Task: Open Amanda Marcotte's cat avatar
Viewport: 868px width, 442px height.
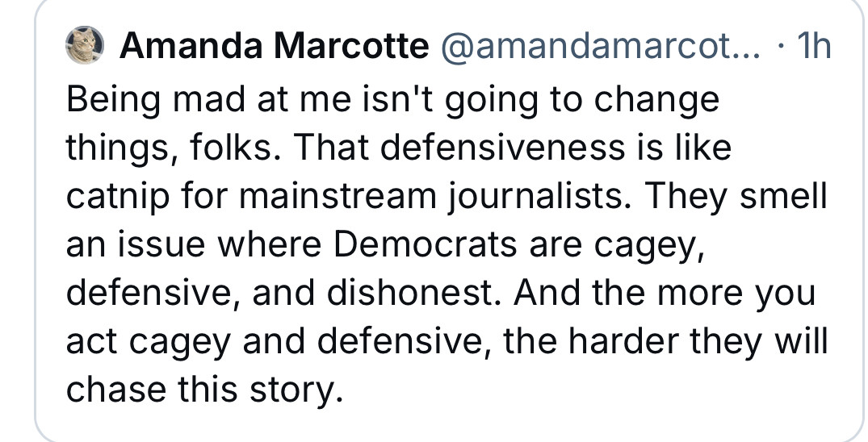Action: 85,45
